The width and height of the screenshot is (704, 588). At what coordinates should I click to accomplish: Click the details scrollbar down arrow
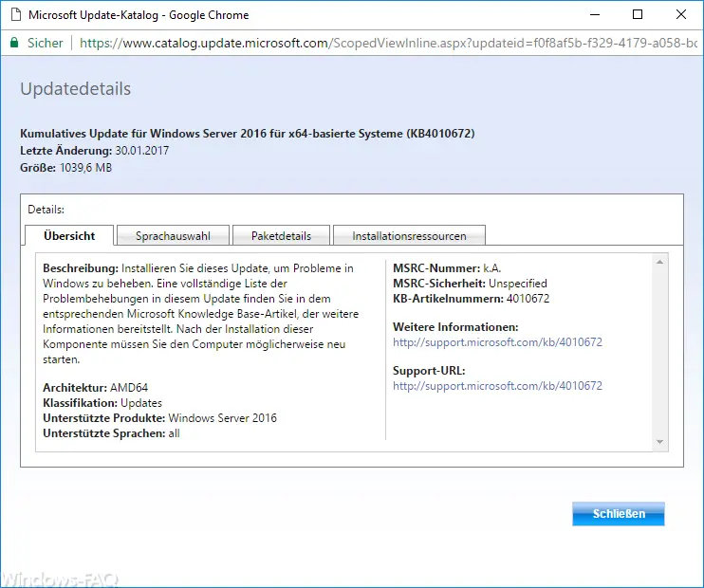point(659,442)
